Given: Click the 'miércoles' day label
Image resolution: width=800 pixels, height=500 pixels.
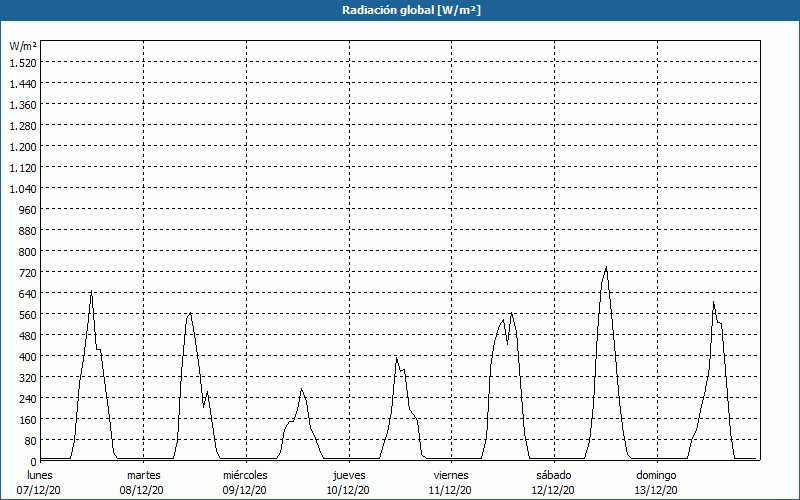Looking at the screenshot, I should (245, 475).
